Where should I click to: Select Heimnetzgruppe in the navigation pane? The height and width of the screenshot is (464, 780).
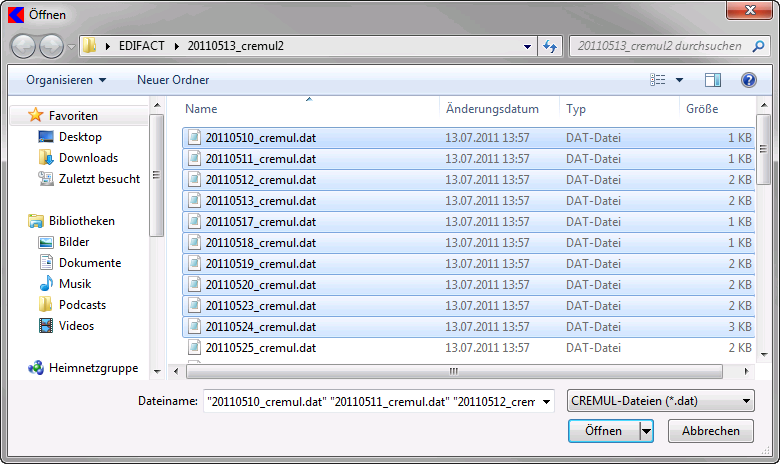point(94,368)
